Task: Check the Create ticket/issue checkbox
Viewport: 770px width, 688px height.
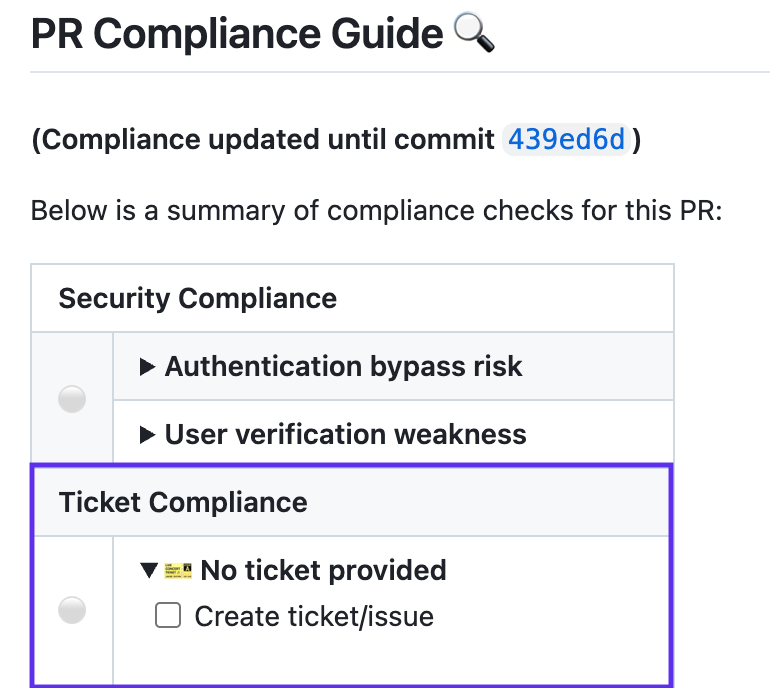Action: click(168, 616)
